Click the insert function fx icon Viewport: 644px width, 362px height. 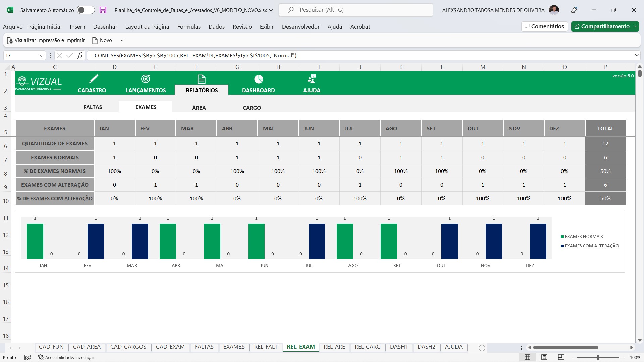tap(80, 55)
